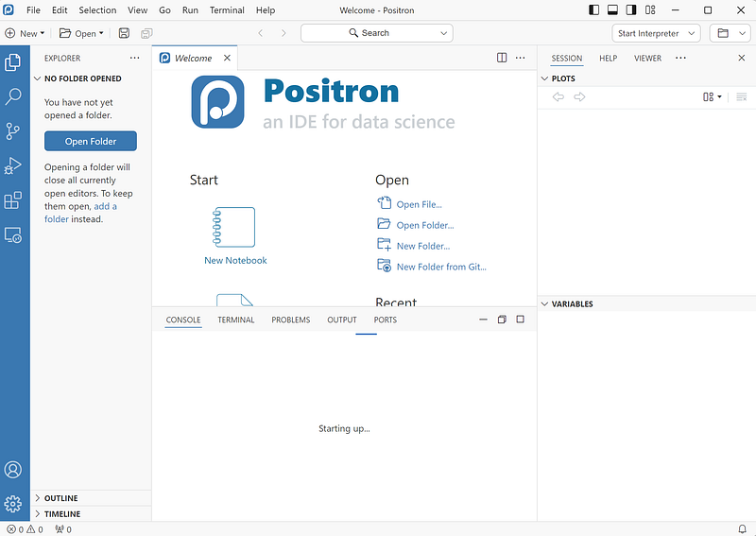Open Explorer Views and More Actions ellipsis

(134, 58)
